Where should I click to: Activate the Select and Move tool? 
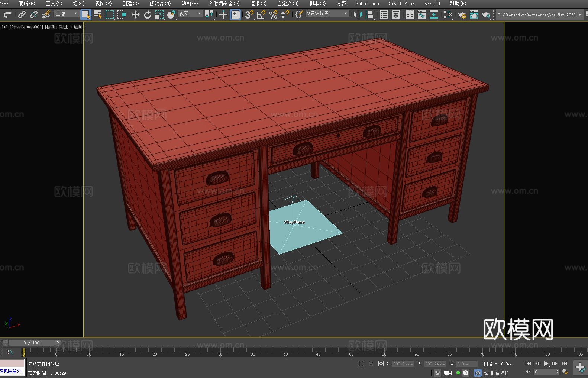[136, 14]
